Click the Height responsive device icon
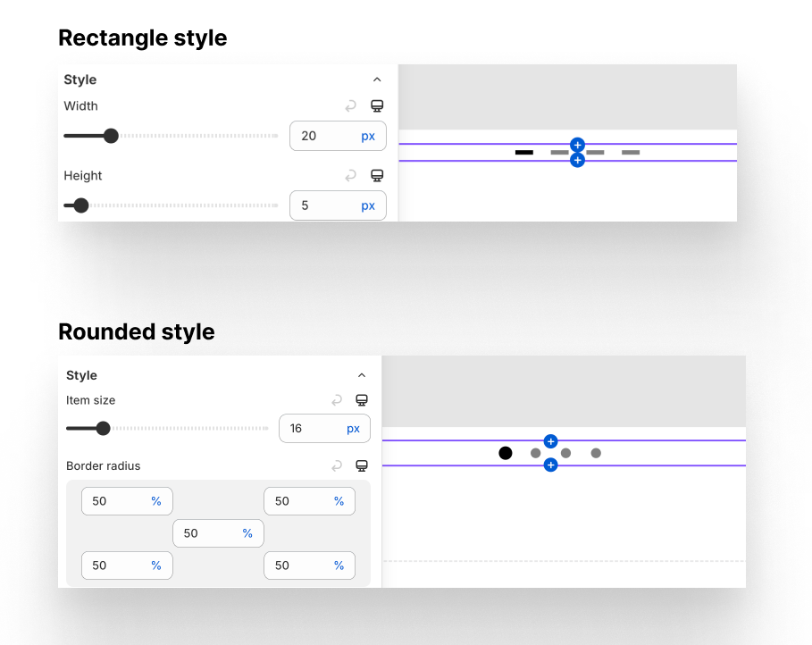Viewport: 812px width, 645px height. coord(377,176)
